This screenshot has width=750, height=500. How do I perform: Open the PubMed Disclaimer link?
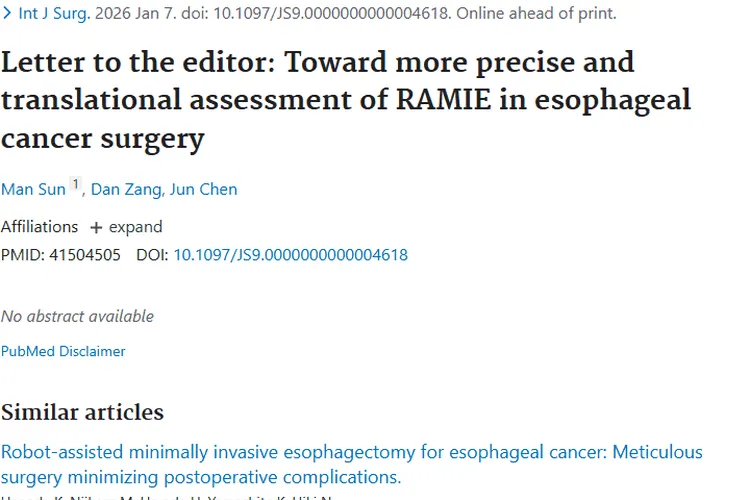tap(63, 351)
